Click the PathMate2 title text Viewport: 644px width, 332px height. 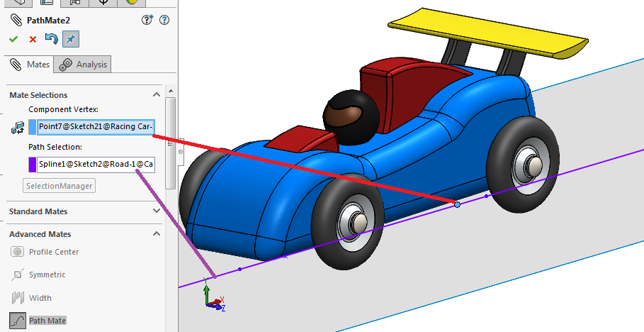(48, 20)
